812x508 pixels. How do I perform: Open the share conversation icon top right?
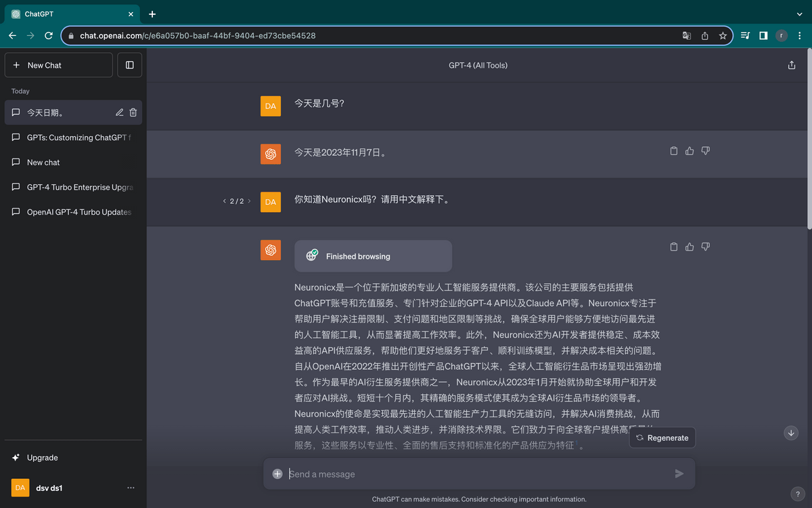pyautogui.click(x=791, y=65)
